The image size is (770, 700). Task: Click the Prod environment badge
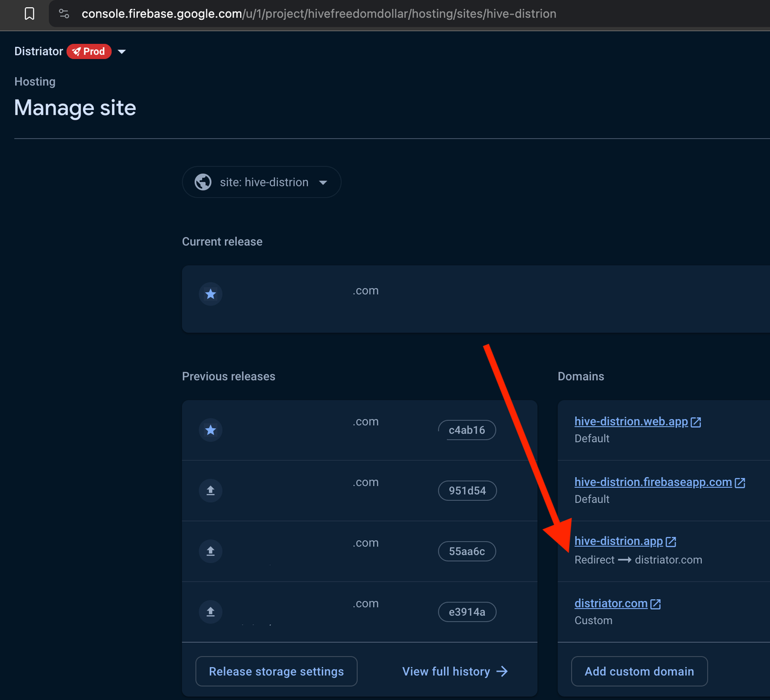(89, 52)
